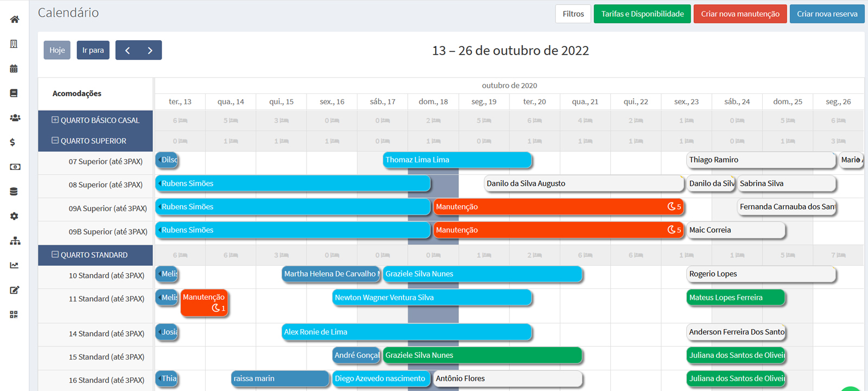Open Alex Ronie de Lima reservation

tap(406, 332)
